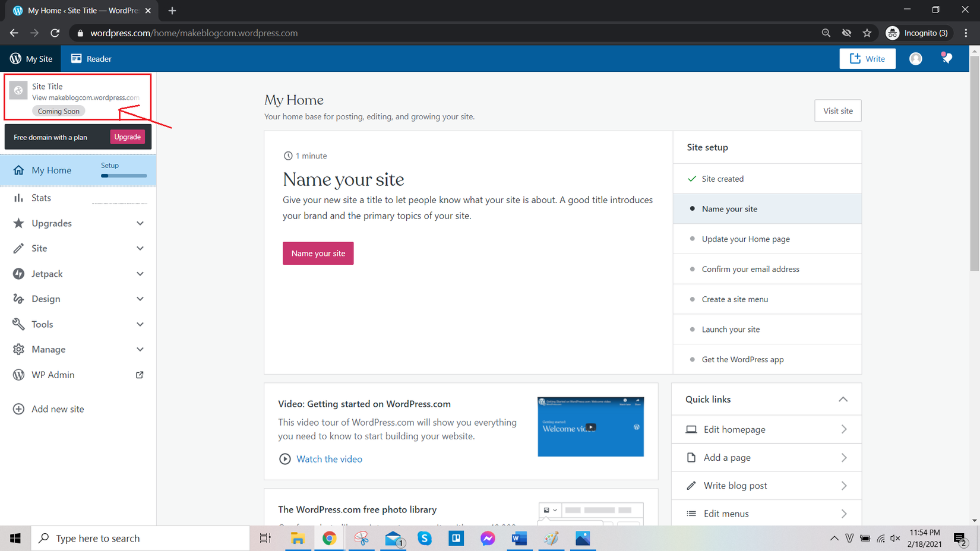Viewport: 980px width, 551px height.
Task: Click the Tools wrench icon
Action: point(19,324)
